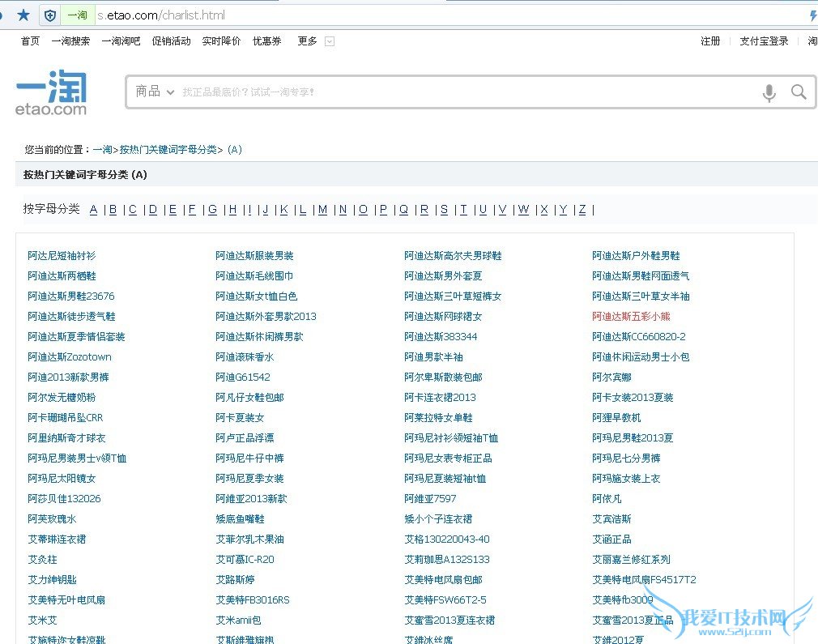Open keyword 艾蜜雪2013夏连衣裙

click(449, 621)
